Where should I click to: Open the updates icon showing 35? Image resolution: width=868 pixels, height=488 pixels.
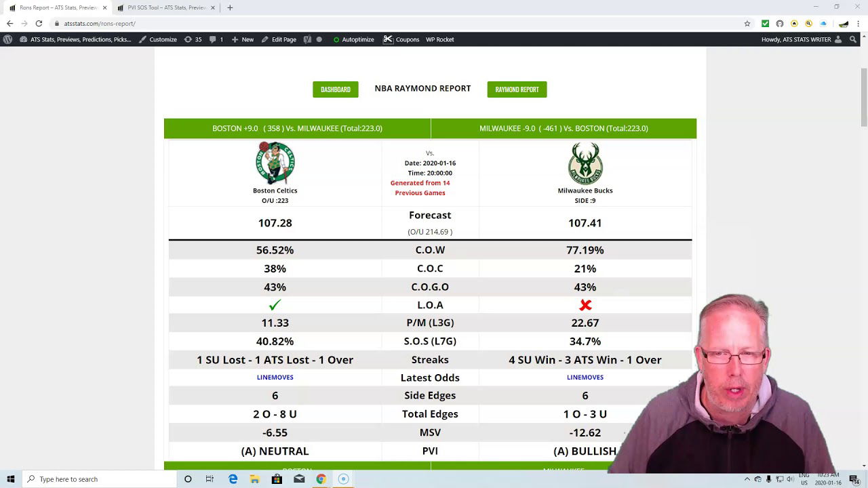pos(193,39)
